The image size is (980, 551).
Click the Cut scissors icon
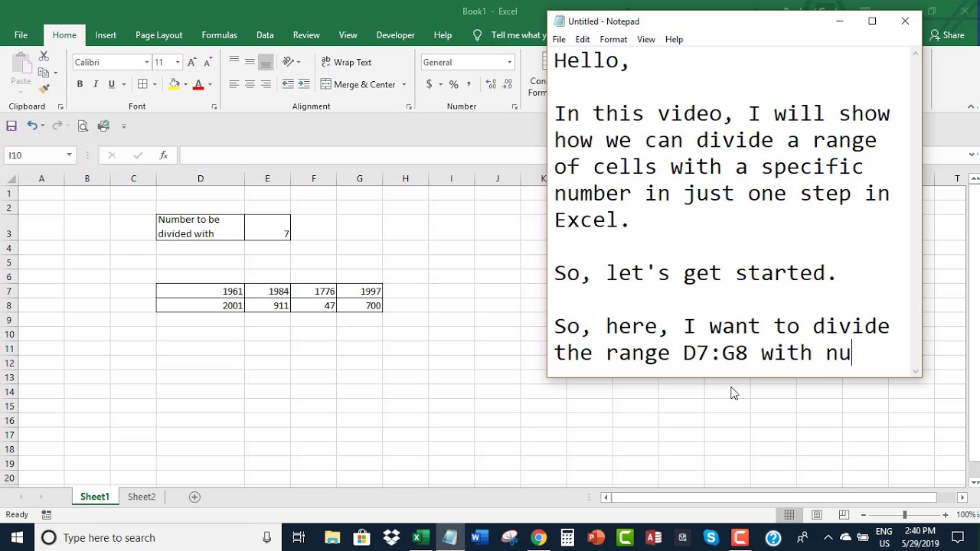[44, 57]
